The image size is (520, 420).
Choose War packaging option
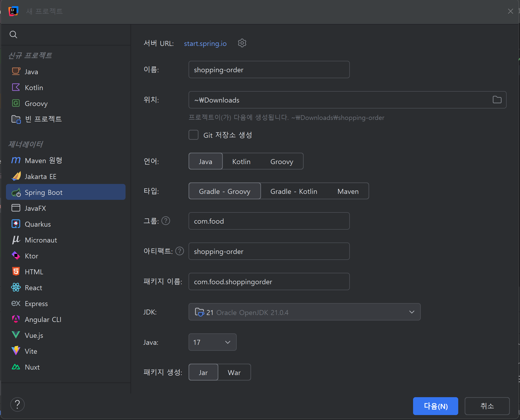coord(234,372)
